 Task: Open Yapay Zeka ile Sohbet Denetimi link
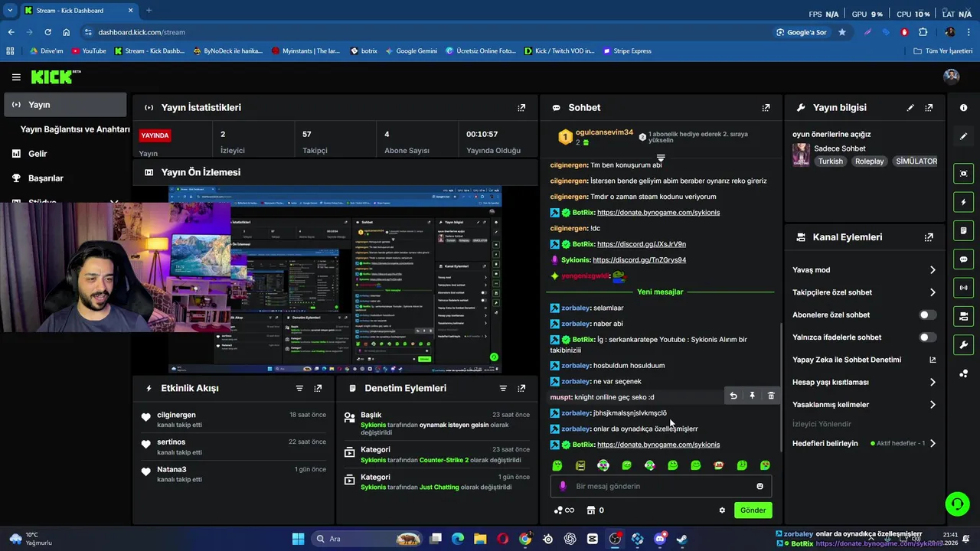tap(864, 360)
